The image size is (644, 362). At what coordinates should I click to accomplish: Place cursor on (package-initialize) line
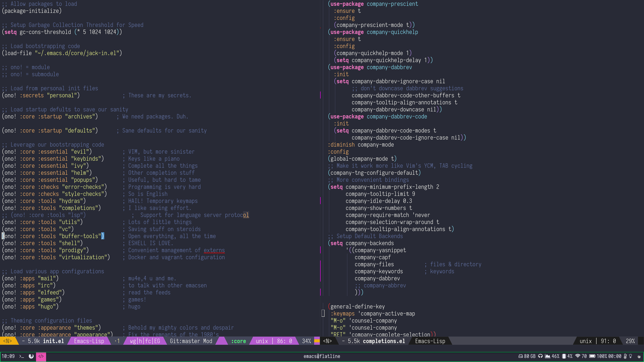32,11
